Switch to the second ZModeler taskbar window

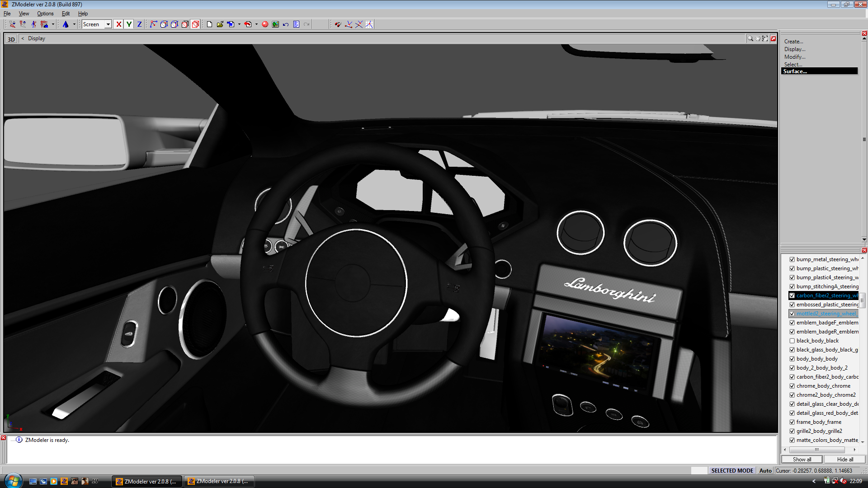219,481
